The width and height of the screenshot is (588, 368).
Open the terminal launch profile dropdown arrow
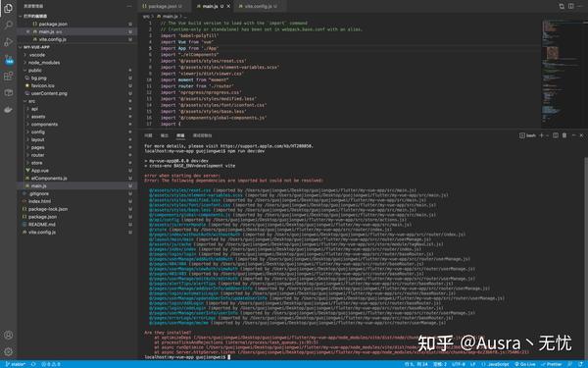pos(548,135)
